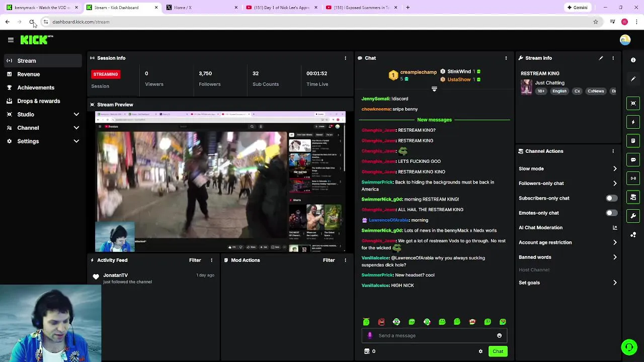Click chatter name LawrenceOfArabia
The width and height of the screenshot is (644, 362).
(389, 220)
